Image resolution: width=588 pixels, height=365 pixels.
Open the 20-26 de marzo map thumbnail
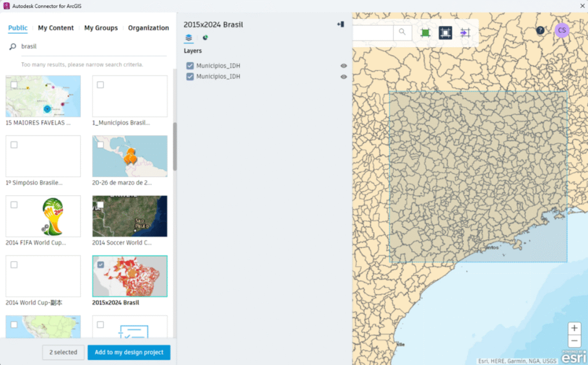(x=130, y=156)
